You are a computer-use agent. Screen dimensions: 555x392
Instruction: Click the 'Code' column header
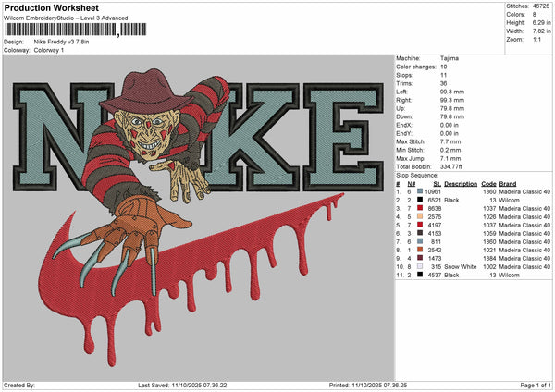pos(488,184)
